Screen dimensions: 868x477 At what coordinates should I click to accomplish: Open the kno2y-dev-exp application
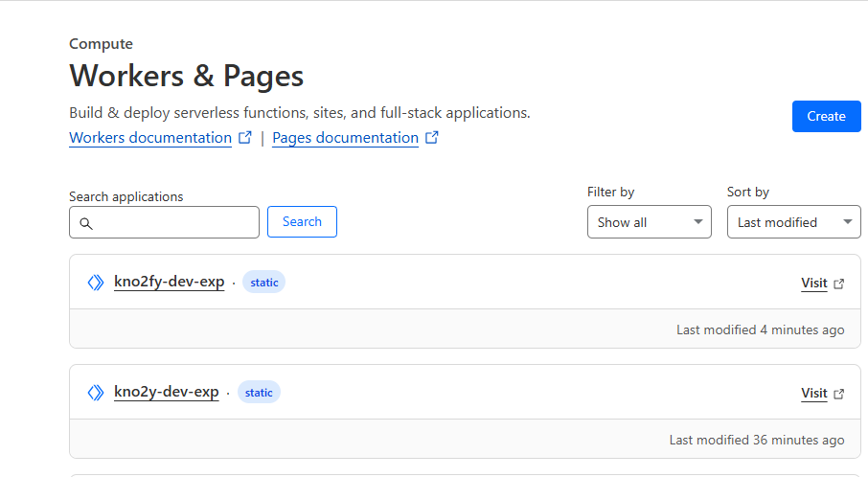click(x=166, y=392)
